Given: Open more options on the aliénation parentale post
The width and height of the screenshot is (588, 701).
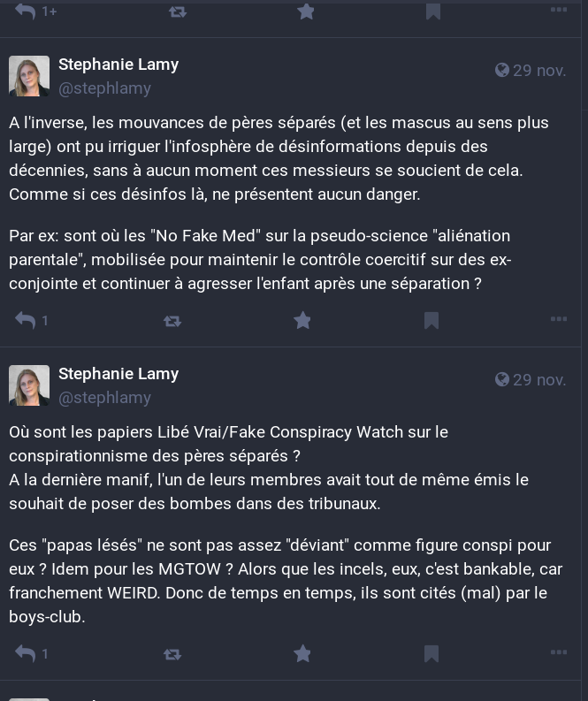Looking at the screenshot, I should [559, 319].
